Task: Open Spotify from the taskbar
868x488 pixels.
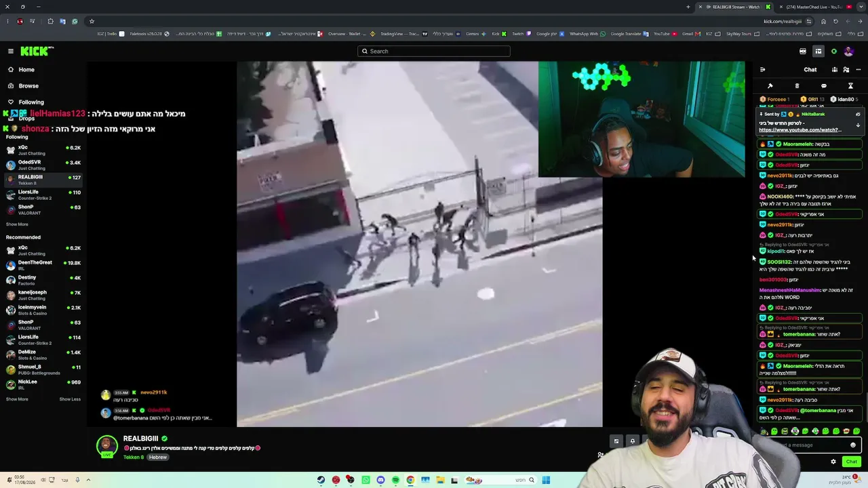Action: click(x=395, y=480)
